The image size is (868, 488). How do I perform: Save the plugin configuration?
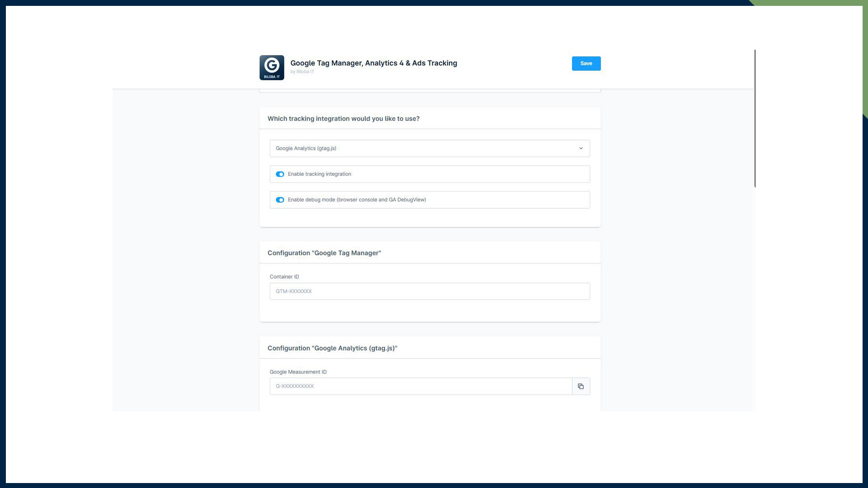(586, 63)
